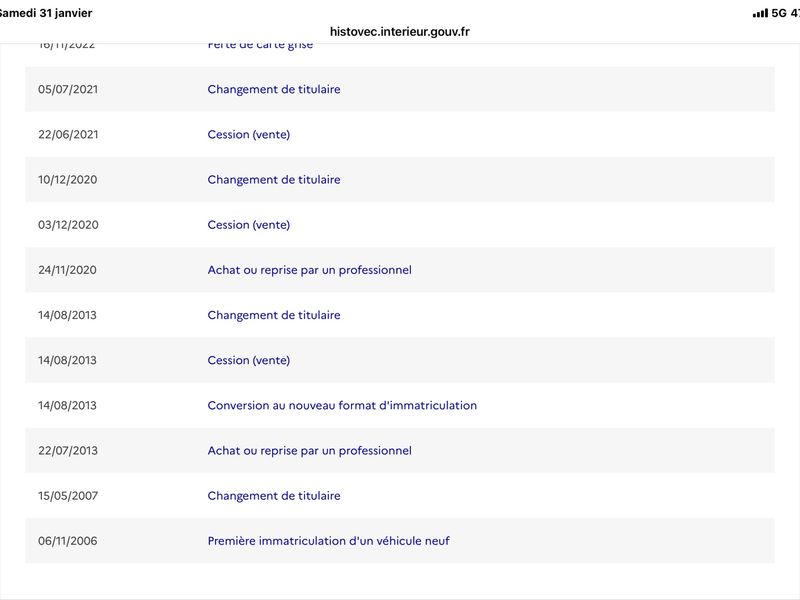The width and height of the screenshot is (800, 600).
Task: Tap the 22/07/2013 date cell
Action: pyautogui.click(x=68, y=451)
